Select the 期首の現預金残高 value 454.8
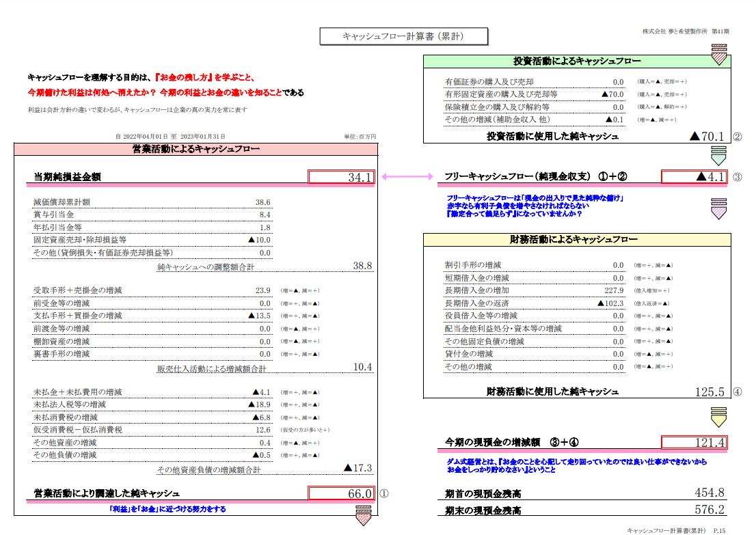Screen dimensions: 756x535 710,493
